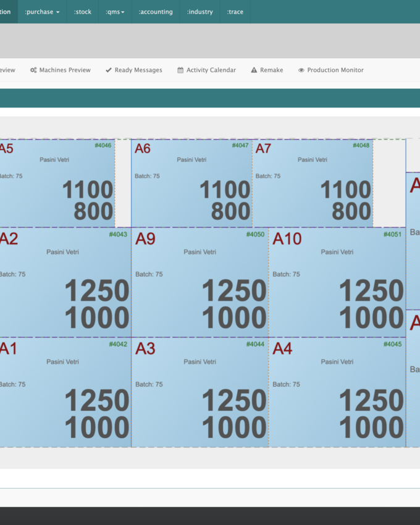This screenshot has width=420, height=525.
Task: Click the Ready Messages checkmark icon
Action: 109,70
